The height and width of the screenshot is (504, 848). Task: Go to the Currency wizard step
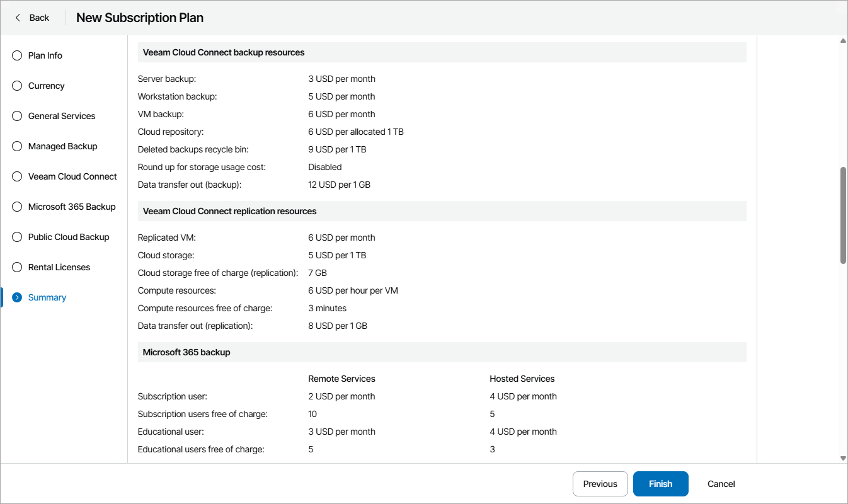(47, 86)
